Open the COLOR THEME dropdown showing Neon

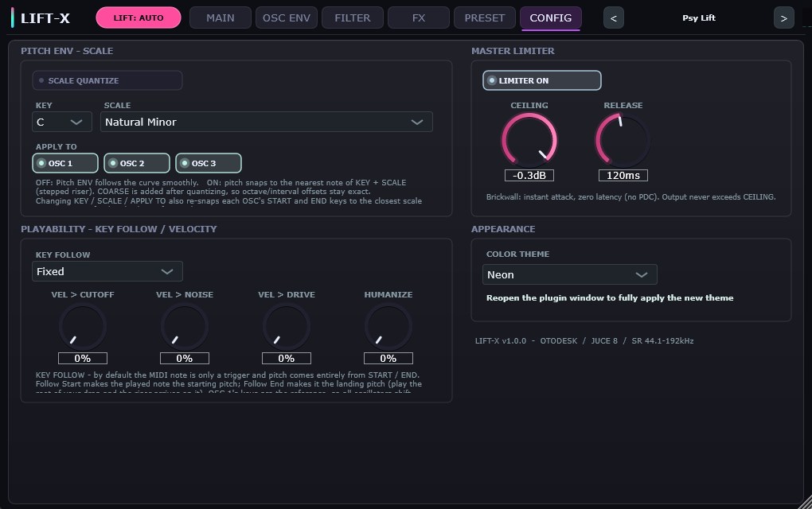[570, 274]
